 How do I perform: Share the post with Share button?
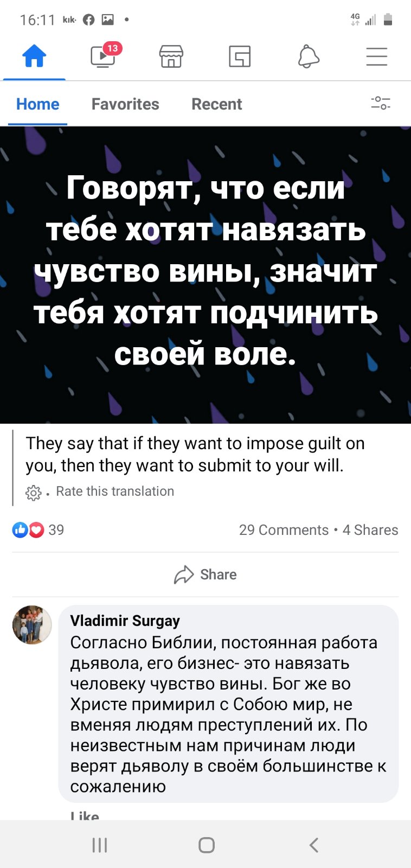(x=206, y=575)
